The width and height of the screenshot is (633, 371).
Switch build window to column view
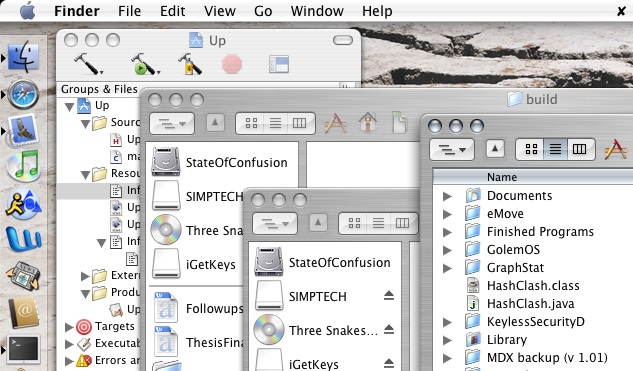tap(580, 149)
